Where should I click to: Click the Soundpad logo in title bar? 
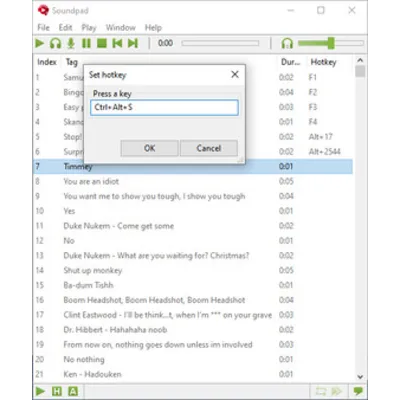tap(43, 10)
